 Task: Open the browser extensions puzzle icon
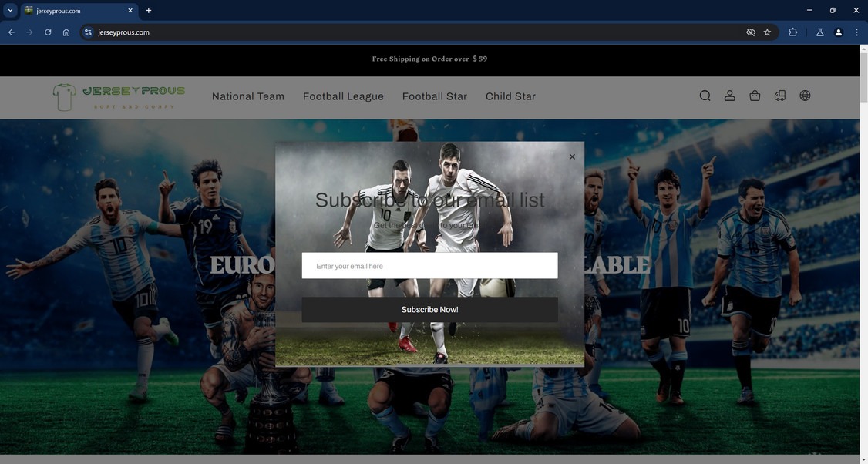[x=792, y=32]
